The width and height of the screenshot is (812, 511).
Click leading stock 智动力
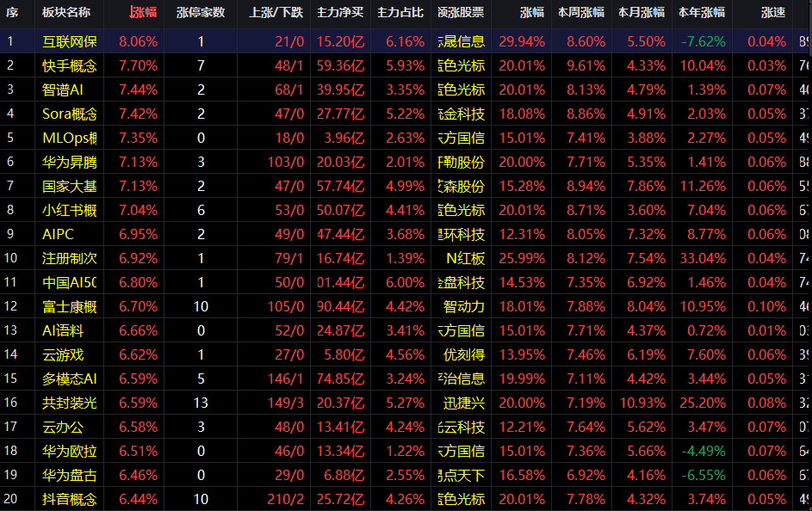click(464, 306)
